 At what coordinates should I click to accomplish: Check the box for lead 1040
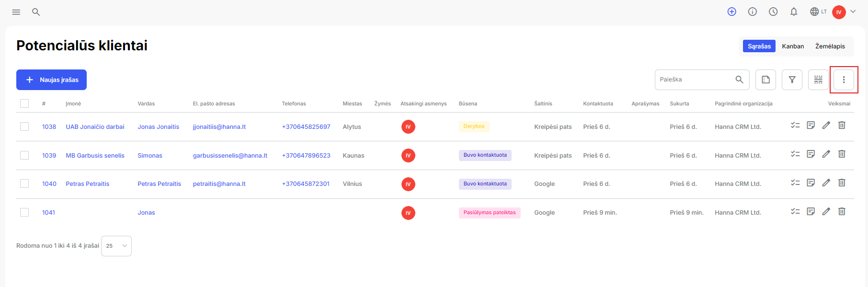(24, 184)
